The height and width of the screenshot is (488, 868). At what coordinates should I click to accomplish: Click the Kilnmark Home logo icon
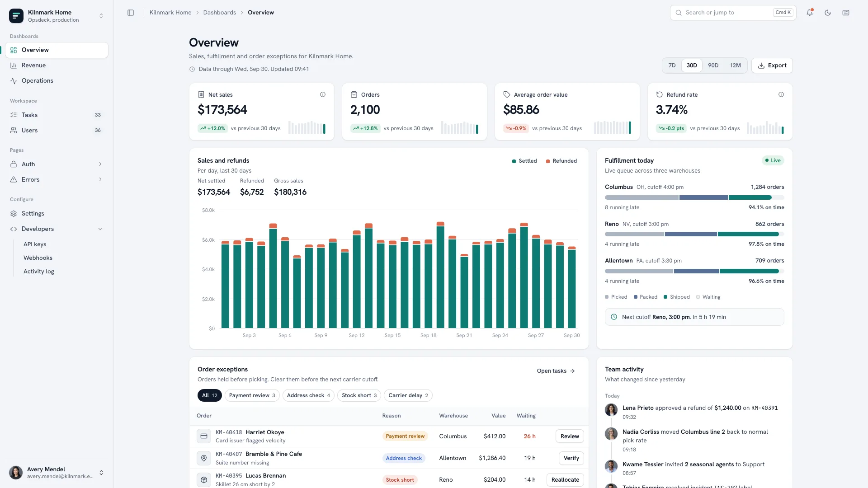coord(16,16)
